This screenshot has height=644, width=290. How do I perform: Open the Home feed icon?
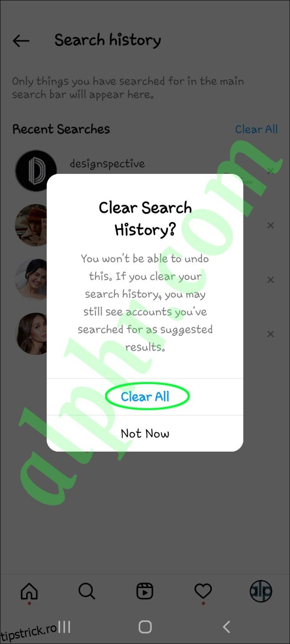coord(29,592)
